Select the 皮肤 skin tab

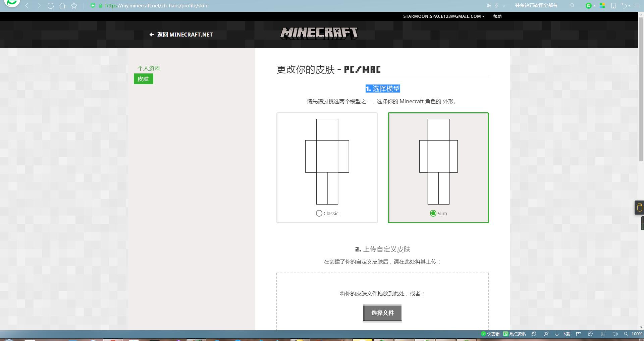[143, 79]
